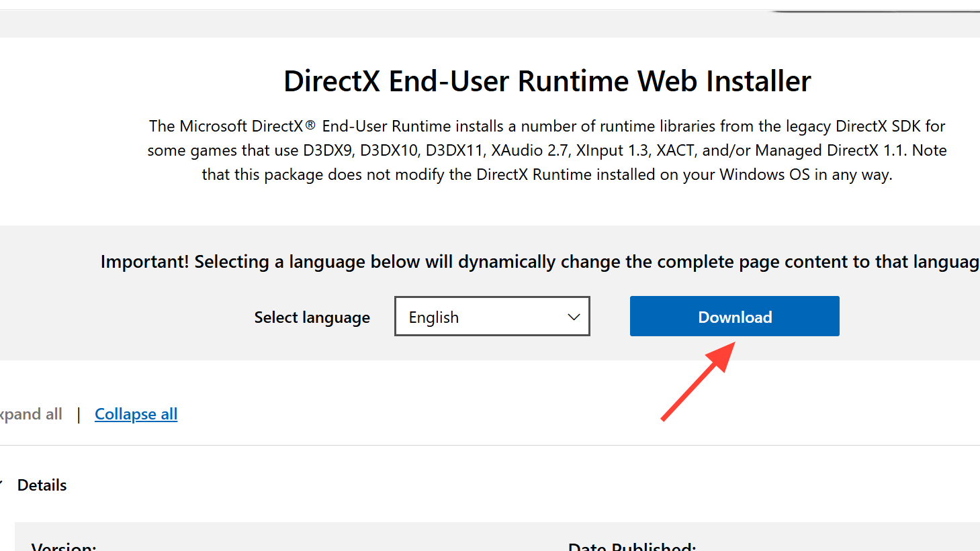This screenshot has height=551, width=980.
Task: Click the Date Published label
Action: pos(631,547)
